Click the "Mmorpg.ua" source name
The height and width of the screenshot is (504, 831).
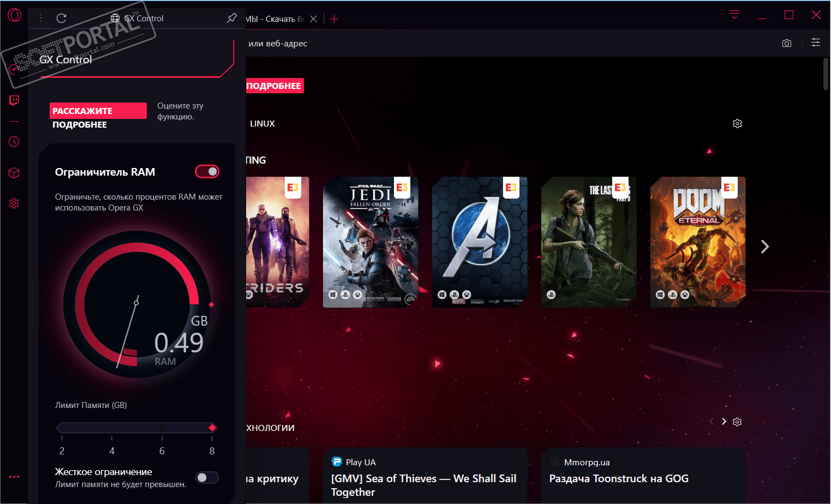(587, 463)
